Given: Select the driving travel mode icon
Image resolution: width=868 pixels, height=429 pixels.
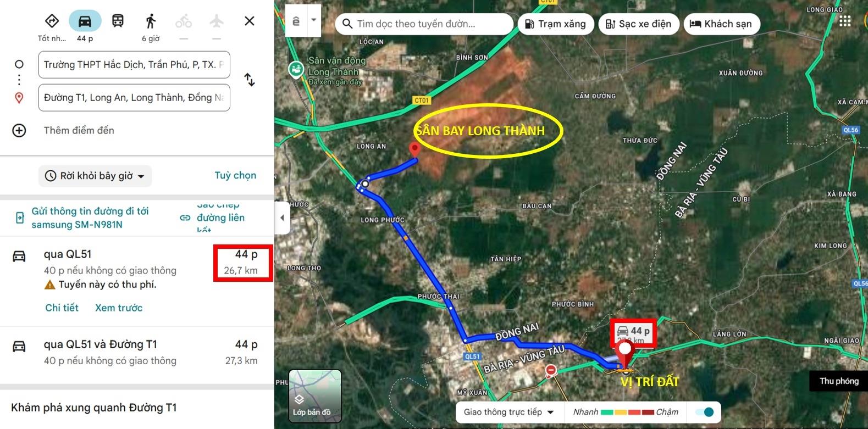Looking at the screenshot, I should [85, 21].
